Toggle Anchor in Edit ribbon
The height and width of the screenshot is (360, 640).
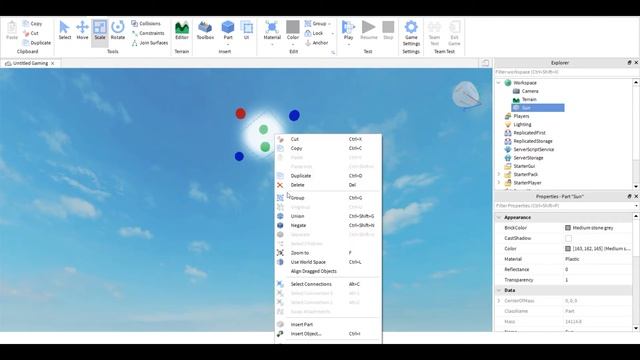pyautogui.click(x=316, y=42)
